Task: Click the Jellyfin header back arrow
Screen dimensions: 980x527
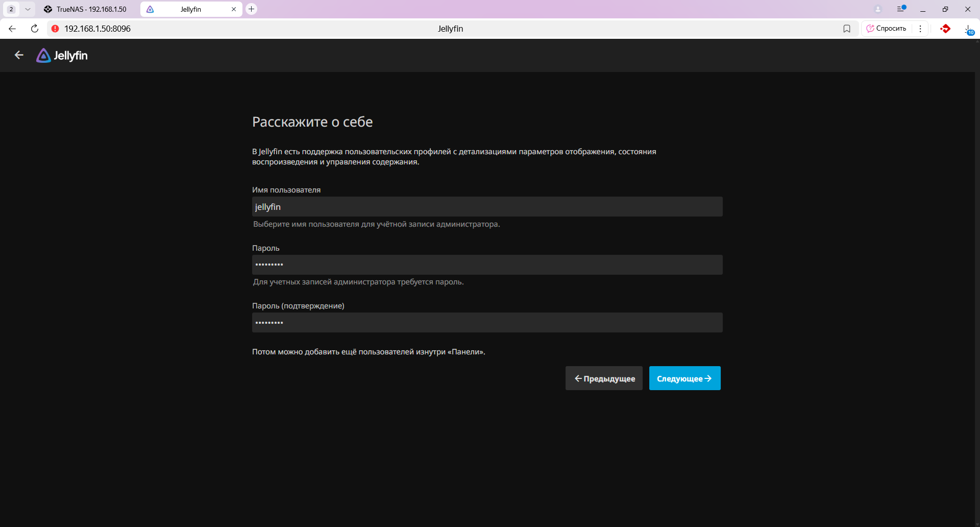Action: [19, 55]
